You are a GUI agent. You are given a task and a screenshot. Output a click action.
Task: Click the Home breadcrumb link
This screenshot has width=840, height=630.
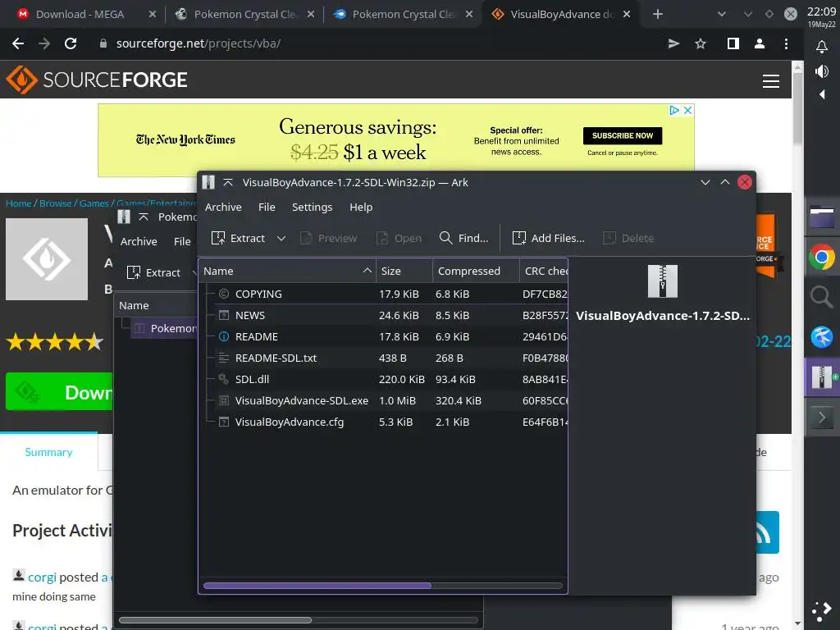pos(19,203)
